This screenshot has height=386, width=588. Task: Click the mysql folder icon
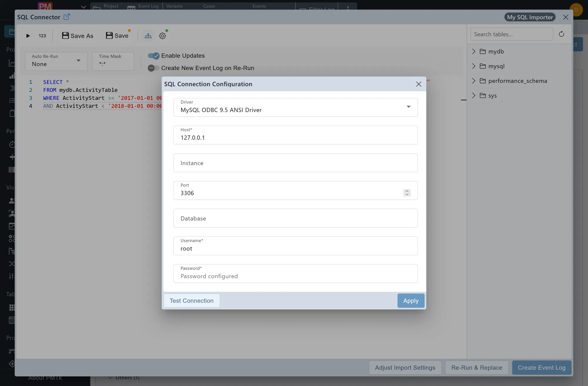(x=483, y=66)
